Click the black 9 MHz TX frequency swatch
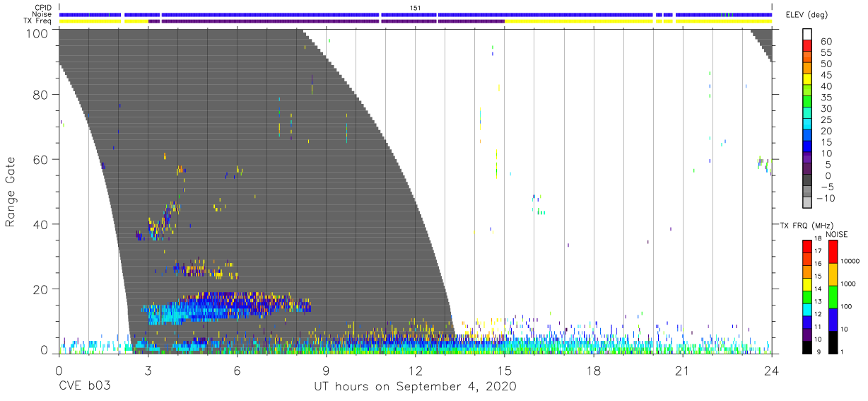Screen dimensions: 868x401 point(807,347)
